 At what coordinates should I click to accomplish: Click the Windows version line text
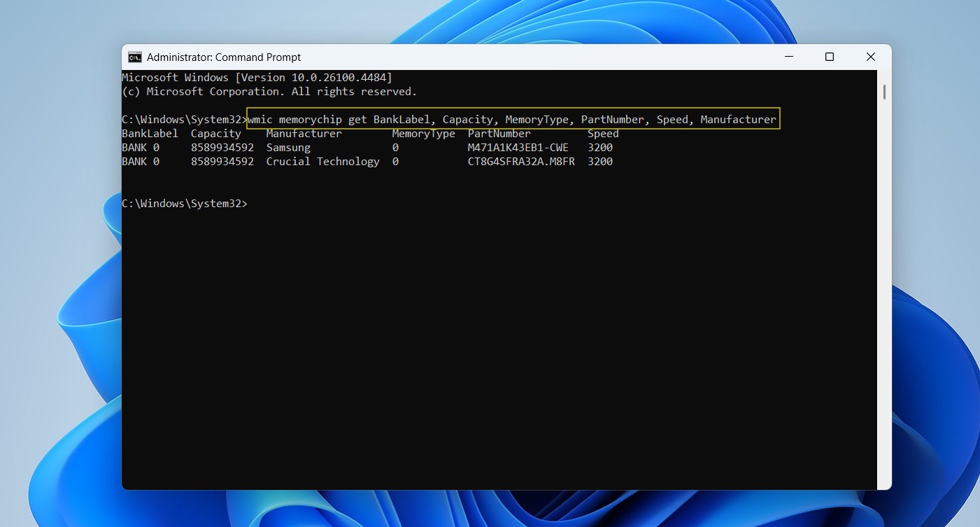pyautogui.click(x=257, y=78)
